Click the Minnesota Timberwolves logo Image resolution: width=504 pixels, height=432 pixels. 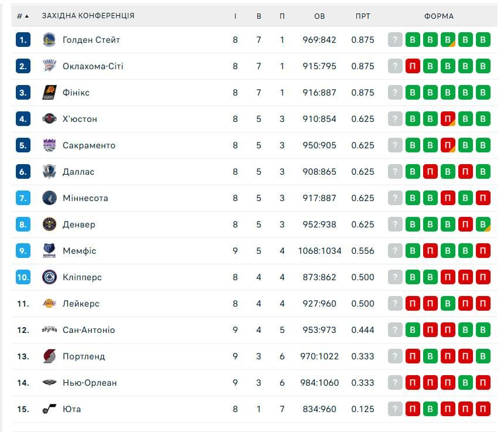pos(49,198)
